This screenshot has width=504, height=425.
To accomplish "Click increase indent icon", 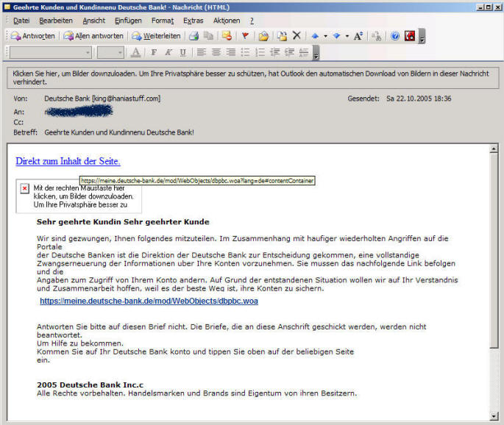I will 290,52.
